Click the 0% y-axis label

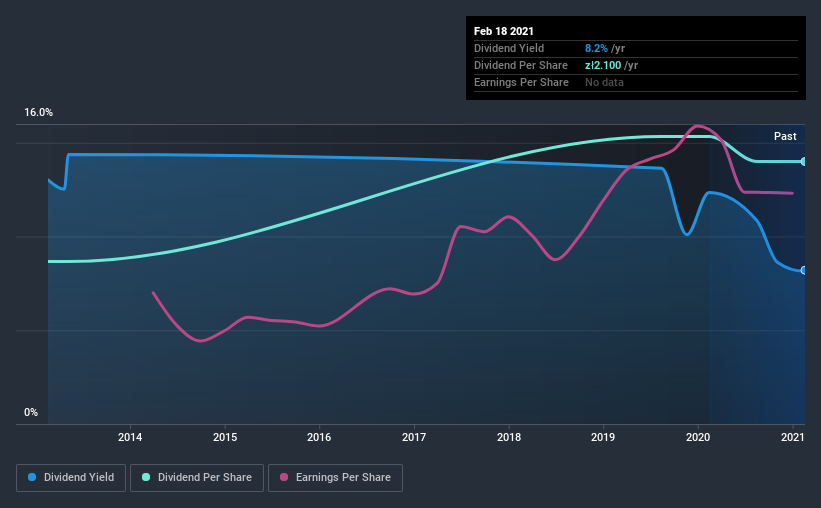pos(31,412)
